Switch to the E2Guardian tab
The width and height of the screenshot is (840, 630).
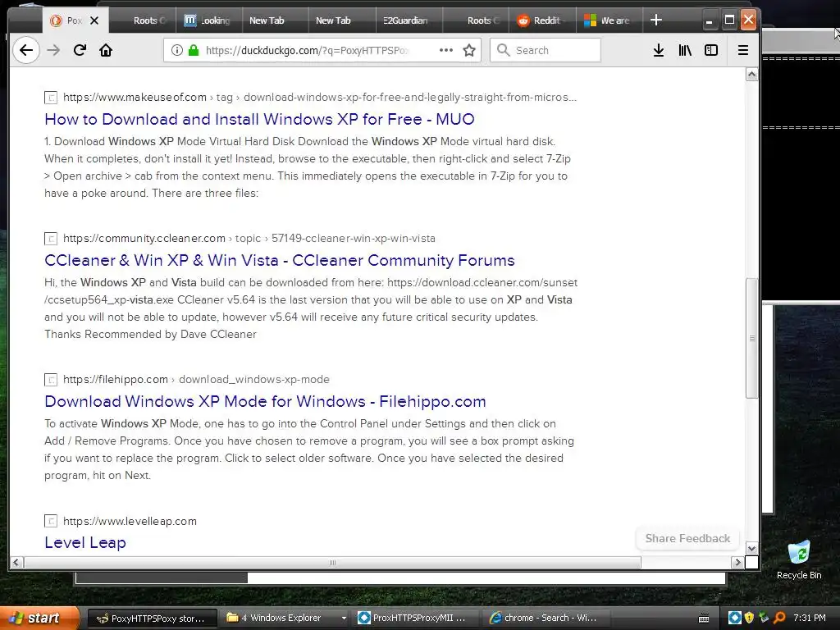[x=409, y=21]
